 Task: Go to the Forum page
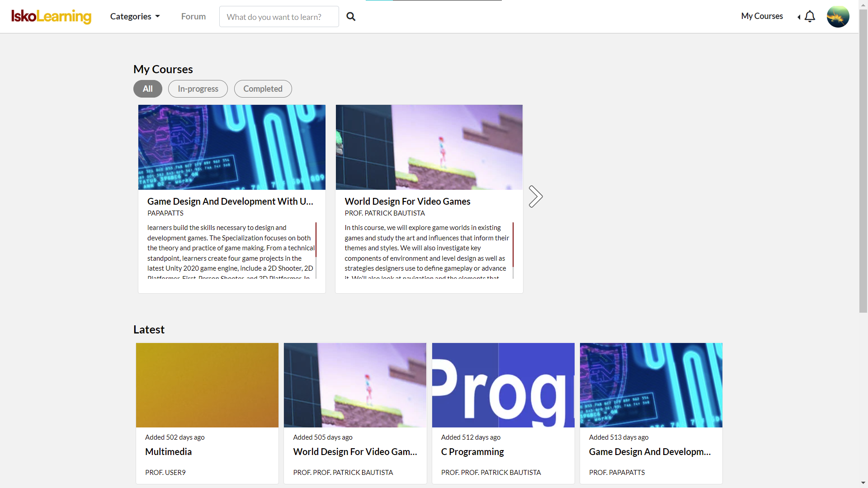[x=193, y=16]
